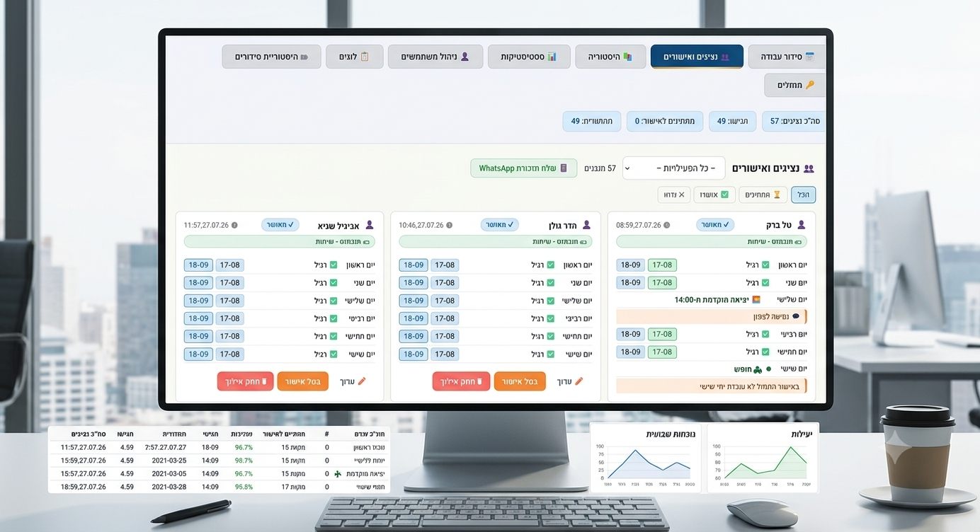Screen dimensions: 980x532
Task: Click the clover icon on טל ברק's חופש row
Action: point(758,369)
